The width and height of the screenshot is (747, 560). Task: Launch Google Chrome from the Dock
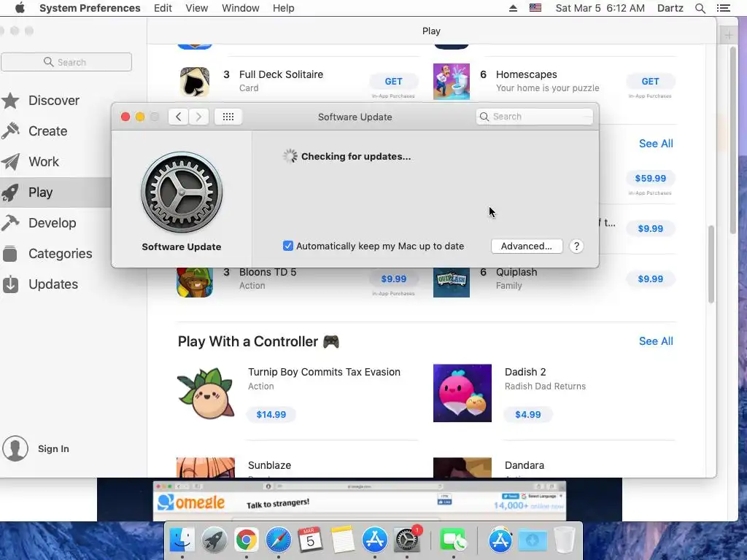[246, 540]
